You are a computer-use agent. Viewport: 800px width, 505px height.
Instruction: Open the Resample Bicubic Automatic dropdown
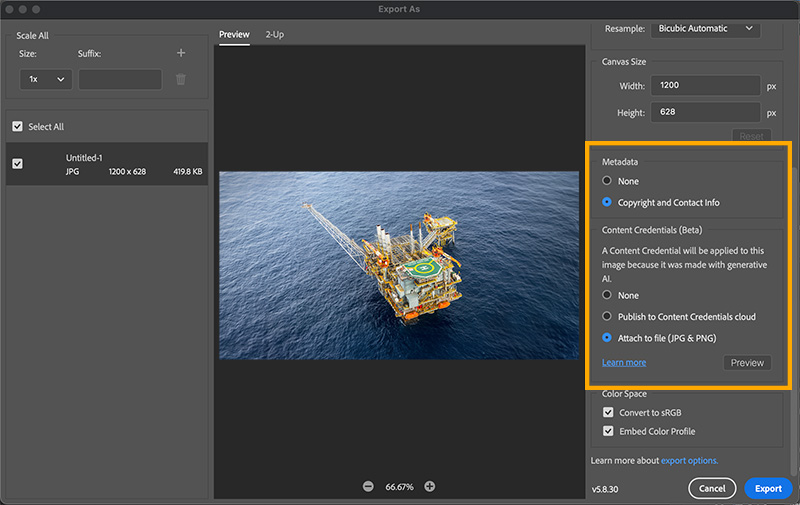coord(706,29)
